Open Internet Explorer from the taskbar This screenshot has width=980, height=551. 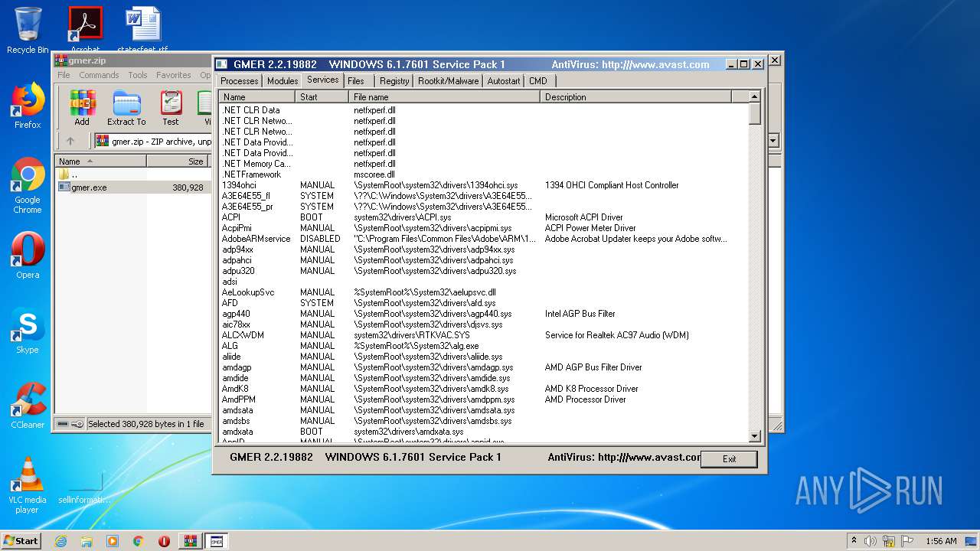[x=60, y=541]
